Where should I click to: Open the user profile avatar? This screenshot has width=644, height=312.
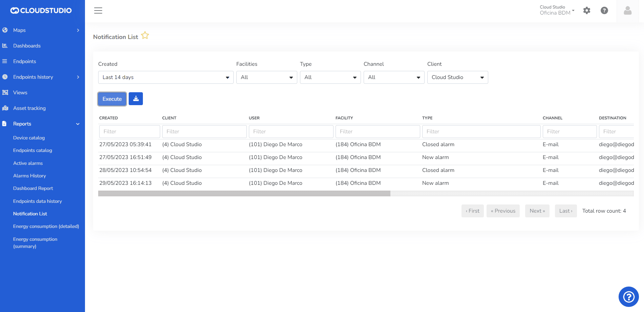point(628,11)
